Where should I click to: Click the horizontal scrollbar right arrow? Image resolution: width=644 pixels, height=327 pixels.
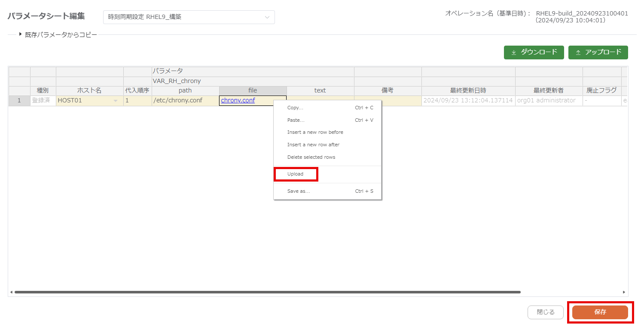click(x=624, y=292)
